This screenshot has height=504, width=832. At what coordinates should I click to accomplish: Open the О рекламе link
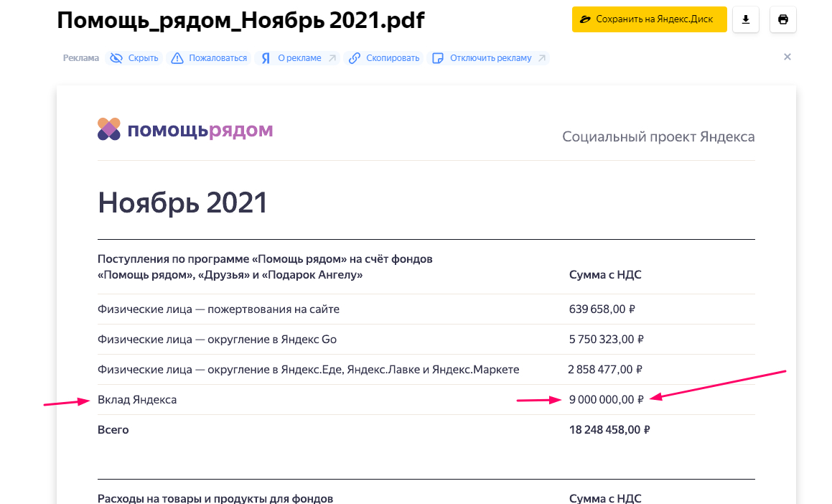coord(299,58)
